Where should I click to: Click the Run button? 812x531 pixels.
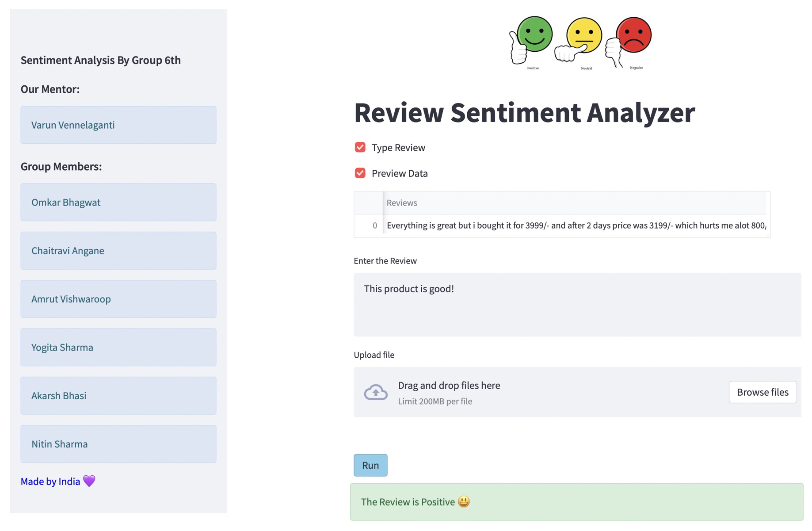click(x=370, y=465)
